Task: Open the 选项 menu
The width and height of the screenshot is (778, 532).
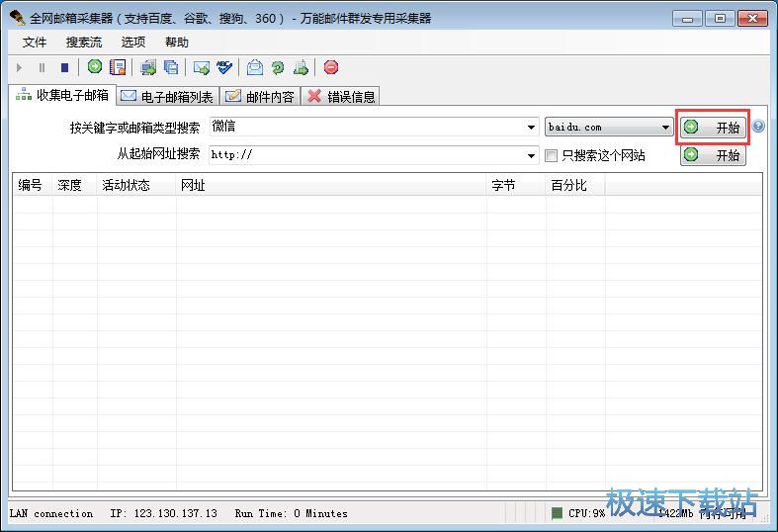Action: (133, 43)
